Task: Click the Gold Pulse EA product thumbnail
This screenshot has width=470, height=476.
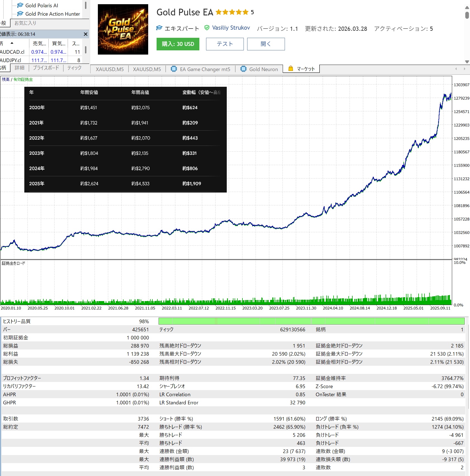Action: coord(123,29)
